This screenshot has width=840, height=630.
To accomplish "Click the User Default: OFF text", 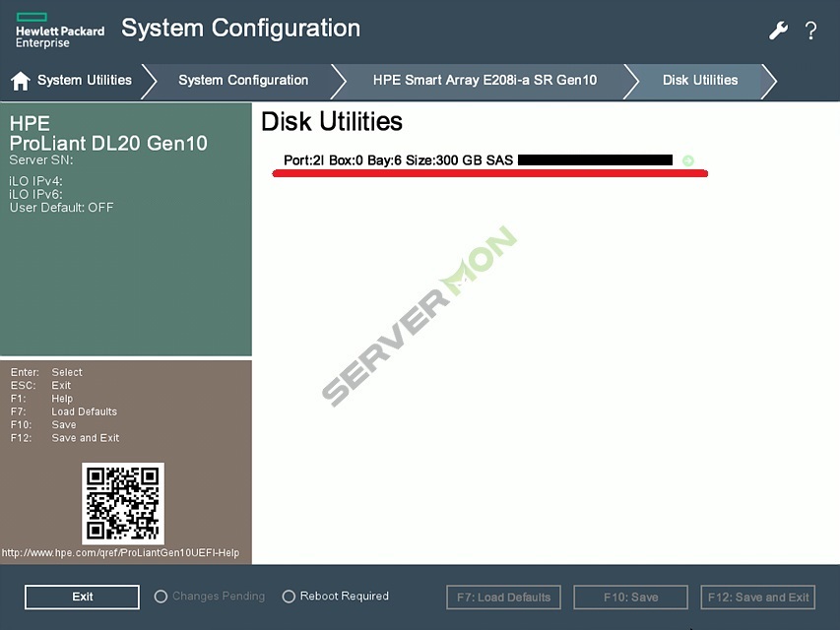I will (x=62, y=208).
